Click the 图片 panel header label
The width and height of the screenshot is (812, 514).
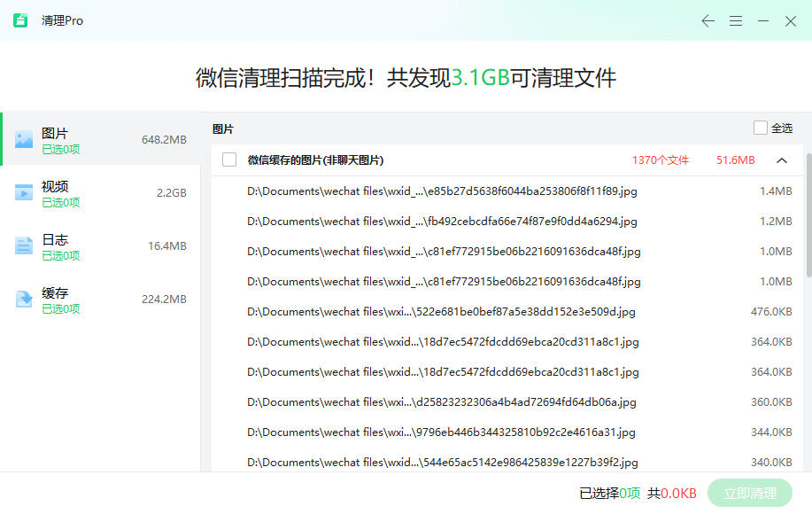[222, 129]
